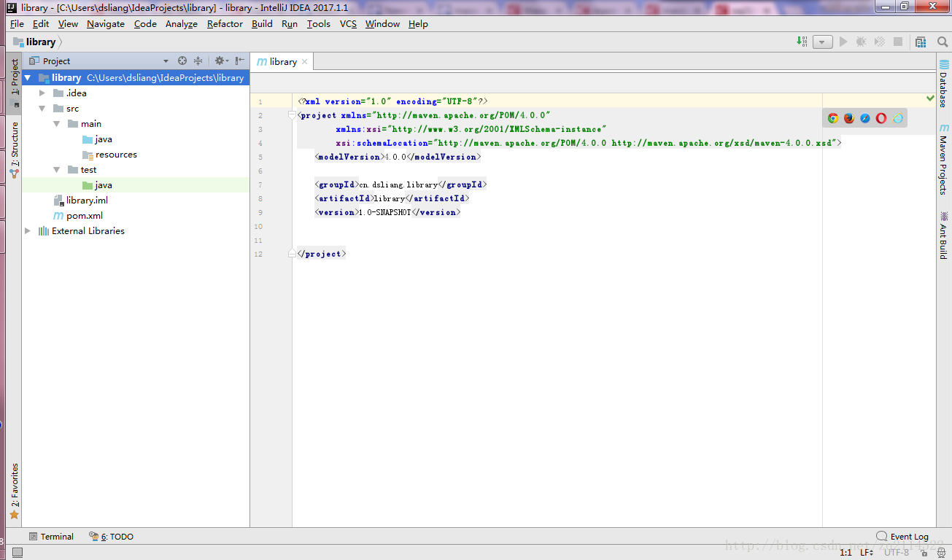This screenshot has height=560, width=952.
Task: Open pom in Safari browser icon
Action: pos(865,118)
